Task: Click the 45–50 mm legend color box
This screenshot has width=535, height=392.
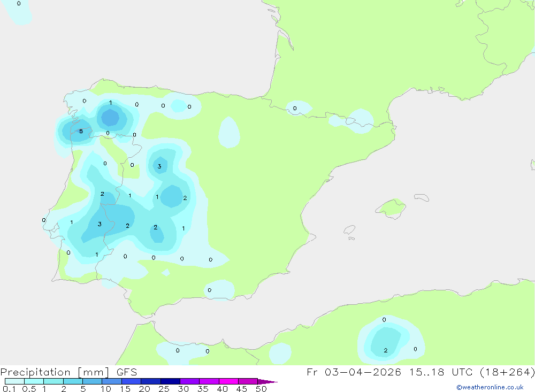Action: pos(248,381)
